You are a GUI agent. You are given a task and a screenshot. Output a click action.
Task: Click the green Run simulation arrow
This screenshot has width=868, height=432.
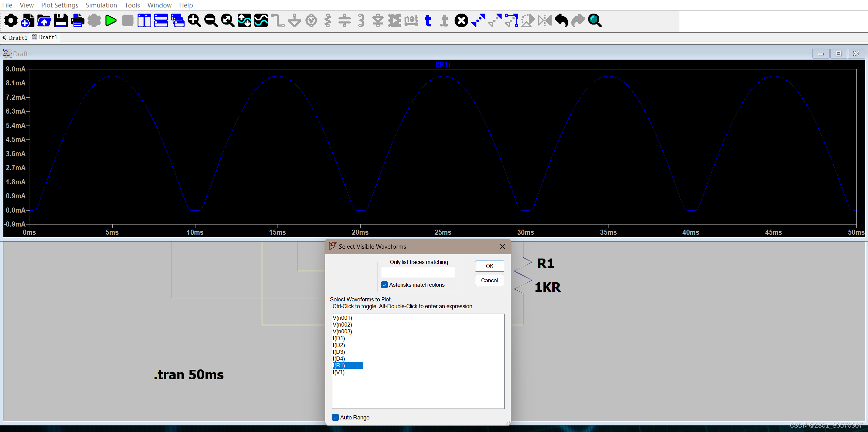tap(111, 21)
